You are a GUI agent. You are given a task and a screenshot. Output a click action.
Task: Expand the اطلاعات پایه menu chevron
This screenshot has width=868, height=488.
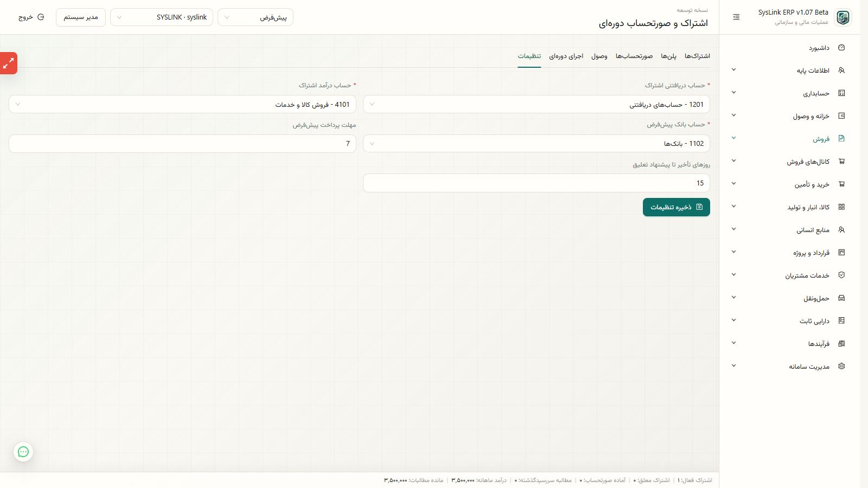click(733, 70)
